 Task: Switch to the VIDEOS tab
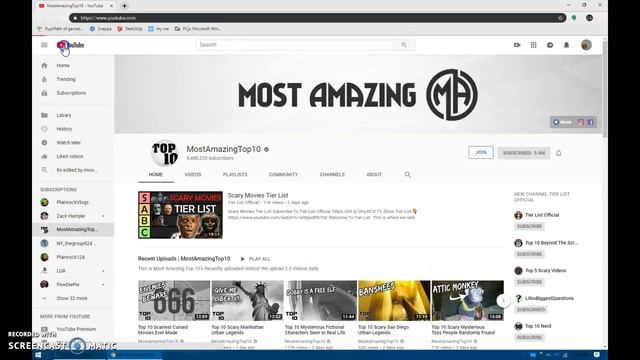[193, 174]
